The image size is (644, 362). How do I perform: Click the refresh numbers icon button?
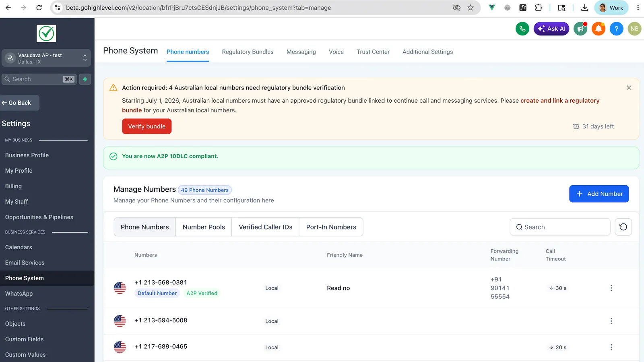pyautogui.click(x=623, y=227)
